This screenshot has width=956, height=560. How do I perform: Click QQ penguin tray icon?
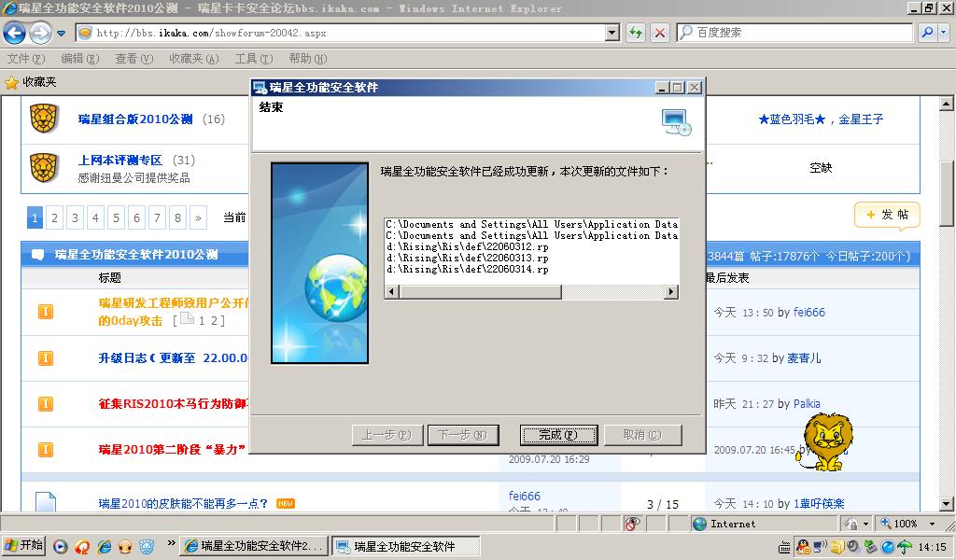coord(804,547)
